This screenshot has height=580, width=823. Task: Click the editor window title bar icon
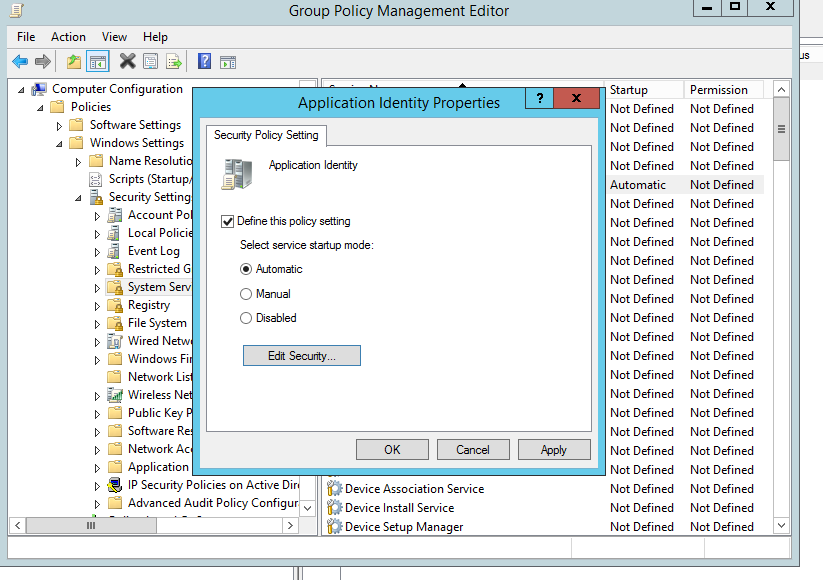(17, 10)
